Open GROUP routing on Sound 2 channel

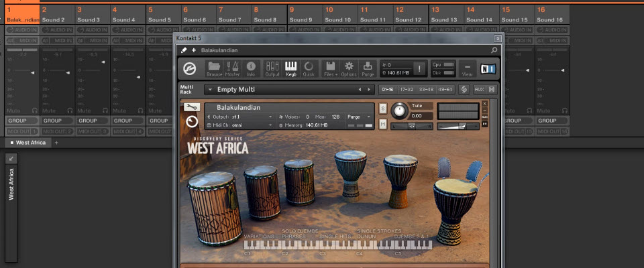[x=57, y=121]
